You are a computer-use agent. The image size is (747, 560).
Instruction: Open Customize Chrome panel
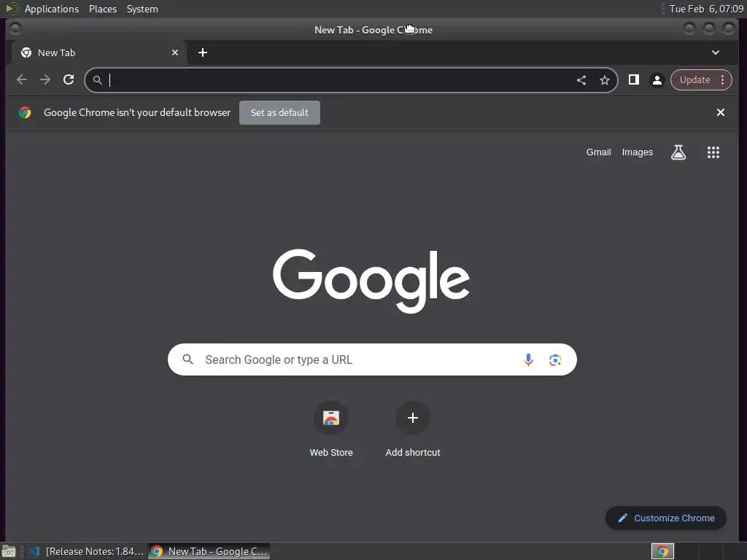666,518
